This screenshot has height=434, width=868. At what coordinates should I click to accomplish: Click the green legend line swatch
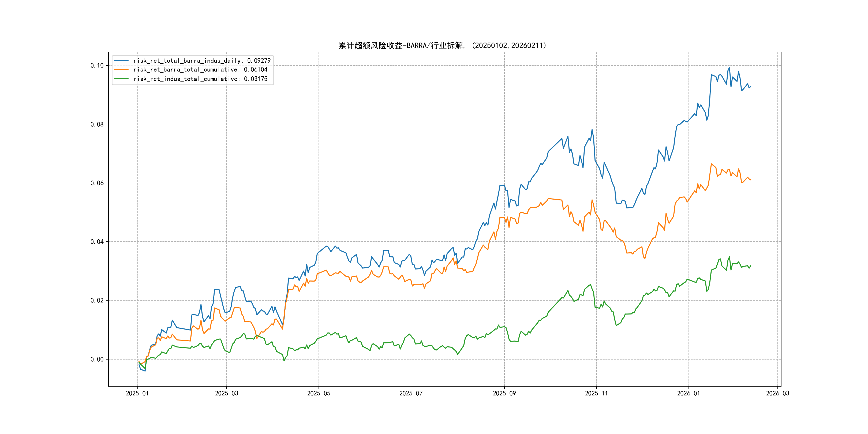point(121,79)
